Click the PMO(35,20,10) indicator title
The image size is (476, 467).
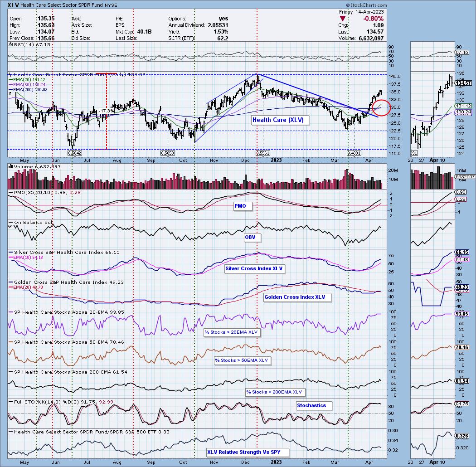tap(44, 193)
